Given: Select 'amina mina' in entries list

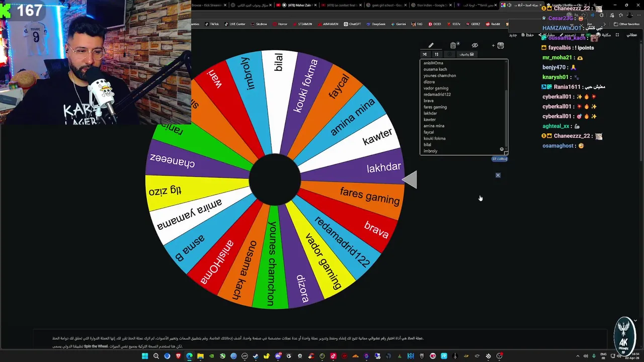Looking at the screenshot, I should pyautogui.click(x=434, y=126).
